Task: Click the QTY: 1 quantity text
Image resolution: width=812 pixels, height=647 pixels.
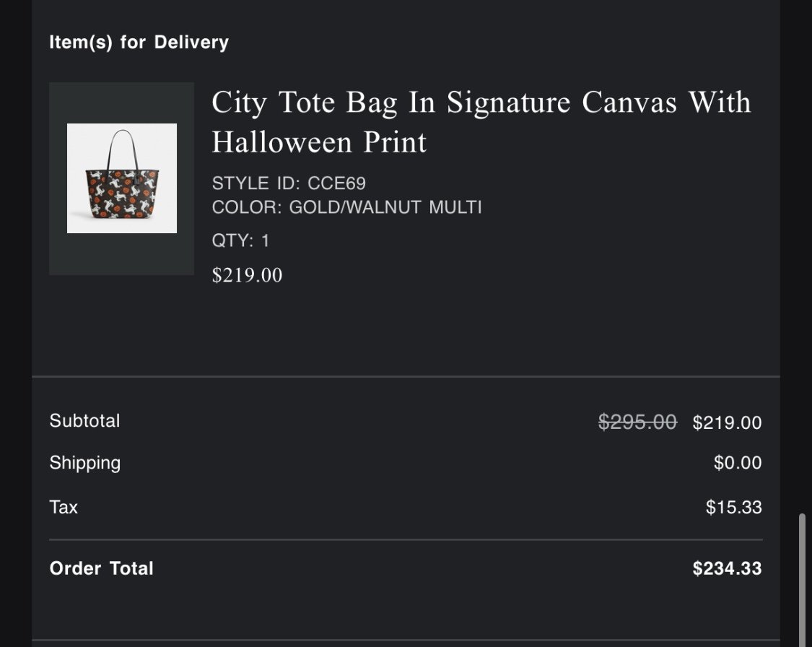Action: (240, 240)
